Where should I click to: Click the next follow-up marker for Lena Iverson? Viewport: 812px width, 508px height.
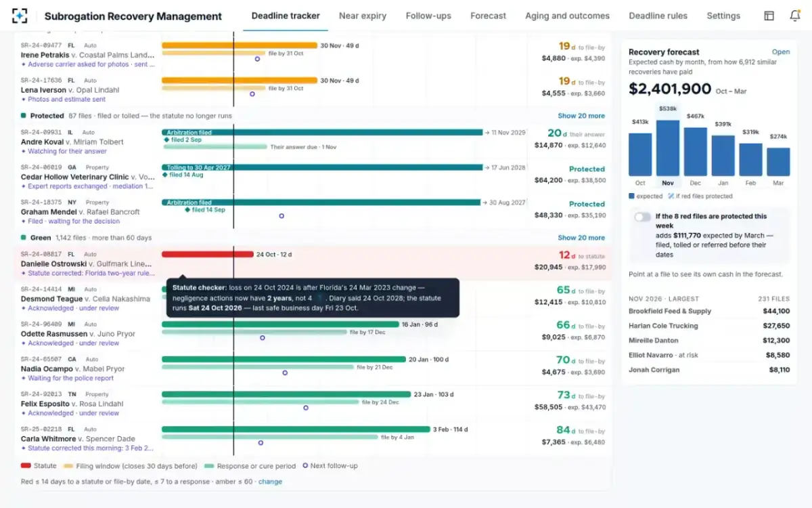(252, 94)
